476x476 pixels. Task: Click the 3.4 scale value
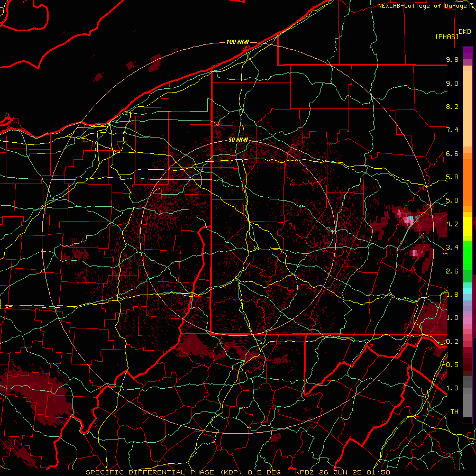tap(452, 248)
